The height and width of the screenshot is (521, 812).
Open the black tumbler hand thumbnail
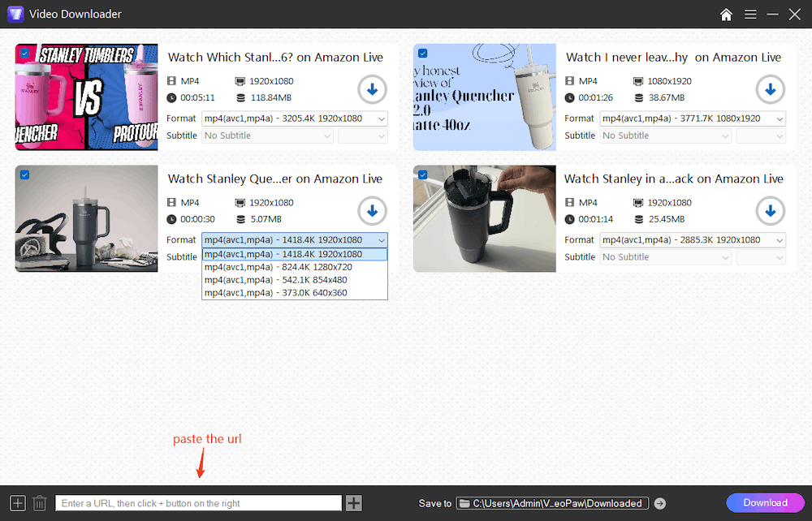(485, 218)
